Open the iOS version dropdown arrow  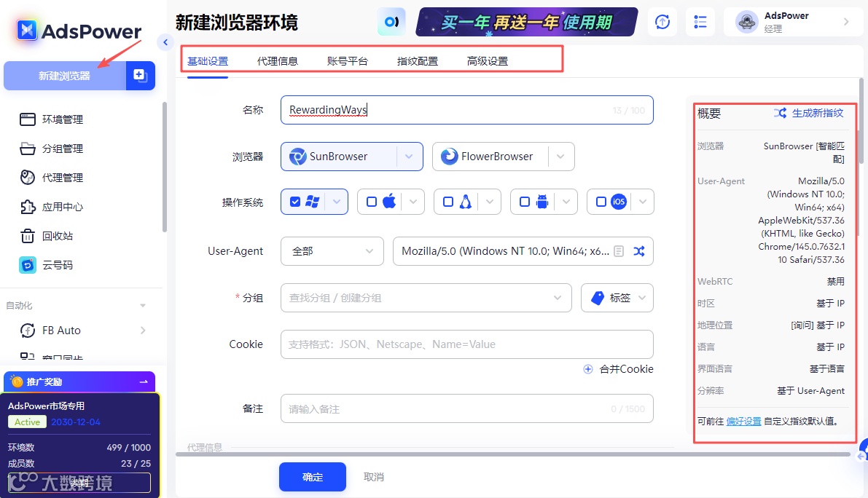[x=642, y=202]
